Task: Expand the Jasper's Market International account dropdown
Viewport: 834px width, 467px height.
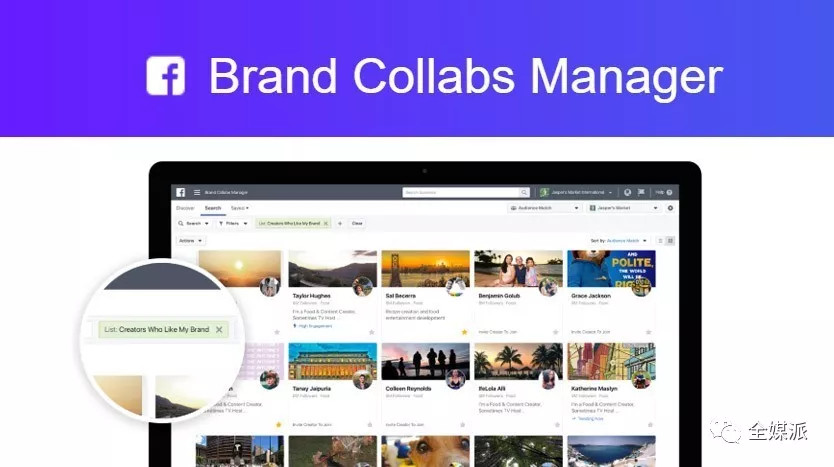Action: point(610,193)
